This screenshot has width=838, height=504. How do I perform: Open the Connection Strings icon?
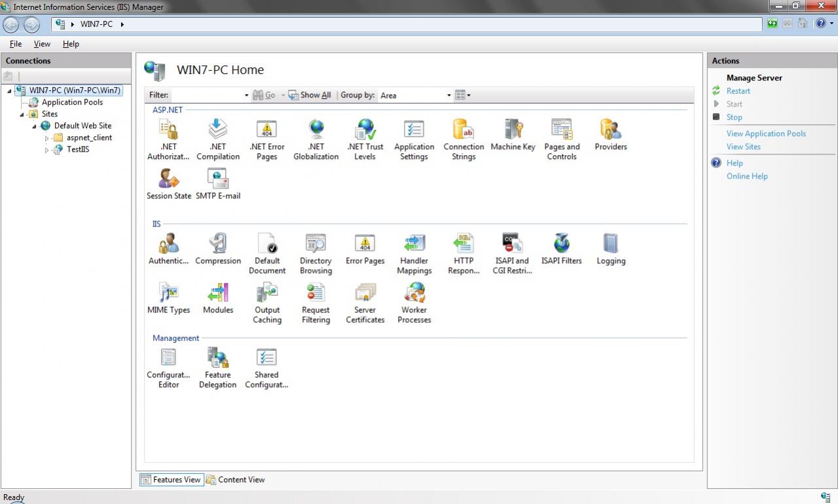coord(463,130)
